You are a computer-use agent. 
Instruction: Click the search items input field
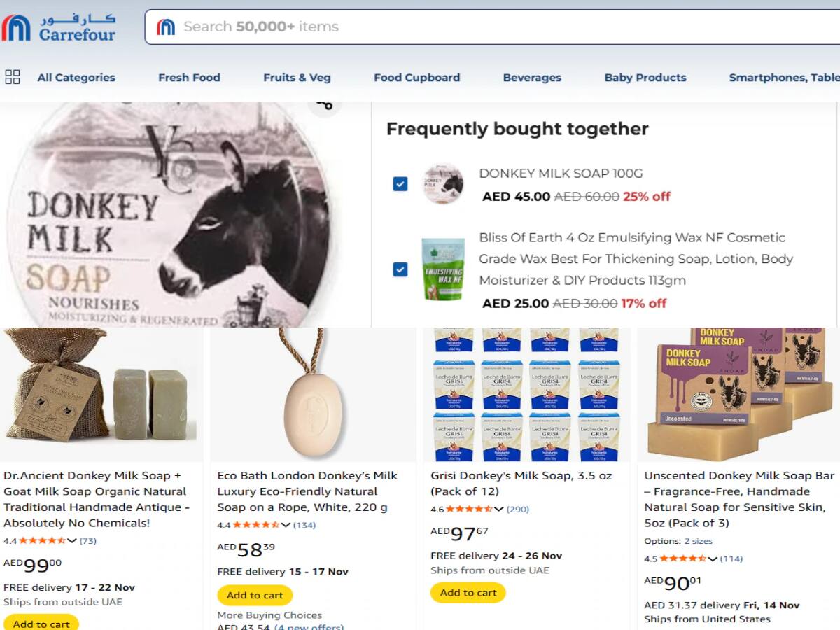pyautogui.click(x=420, y=27)
